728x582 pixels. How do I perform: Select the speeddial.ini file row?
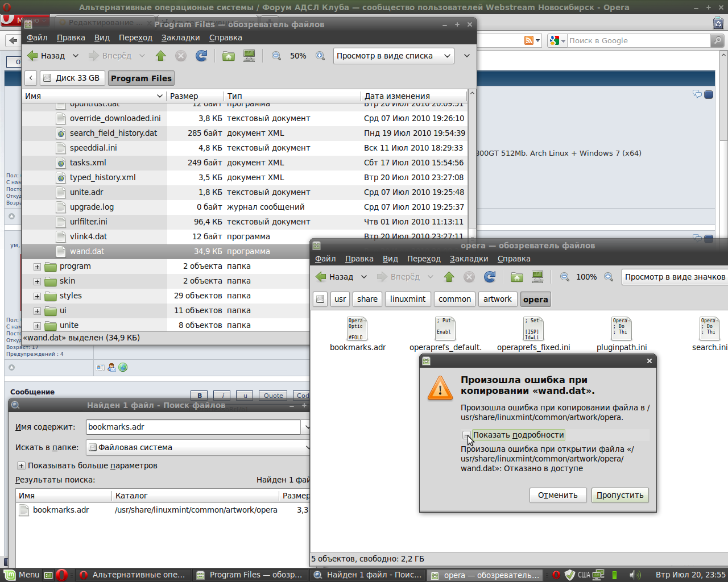(x=245, y=148)
